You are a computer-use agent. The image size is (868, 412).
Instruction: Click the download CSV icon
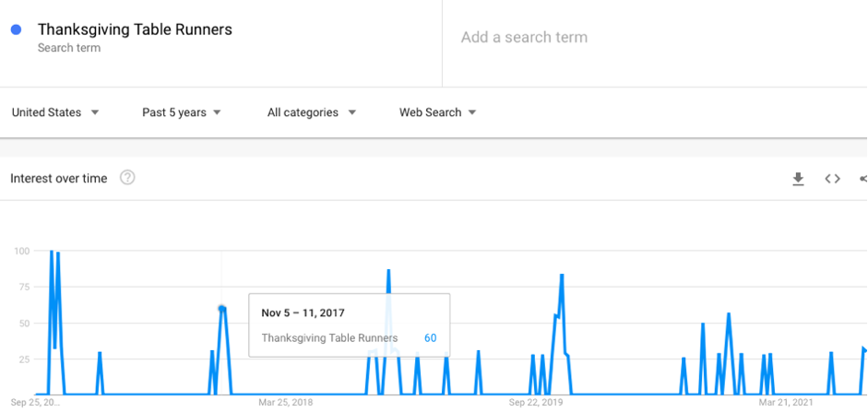[x=798, y=179]
